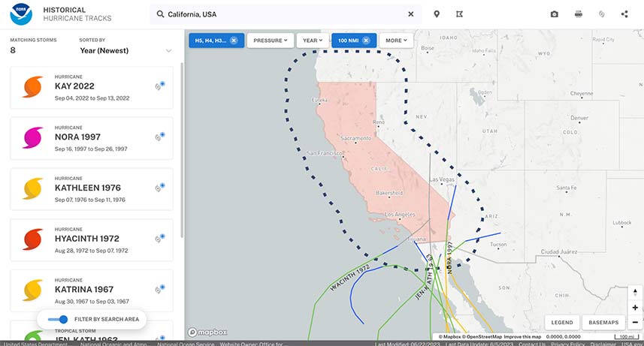Open the Contact Us footer link
Screen dimensions: 644x346
532,344
